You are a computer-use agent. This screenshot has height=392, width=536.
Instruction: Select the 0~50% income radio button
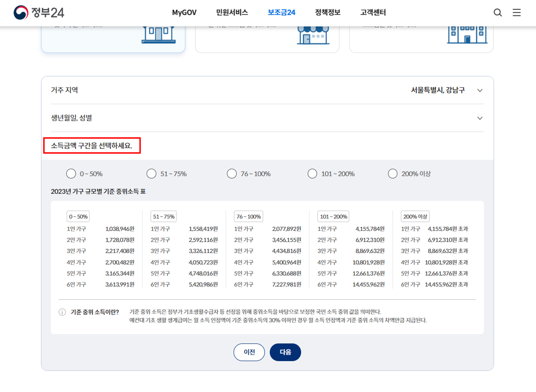point(71,173)
